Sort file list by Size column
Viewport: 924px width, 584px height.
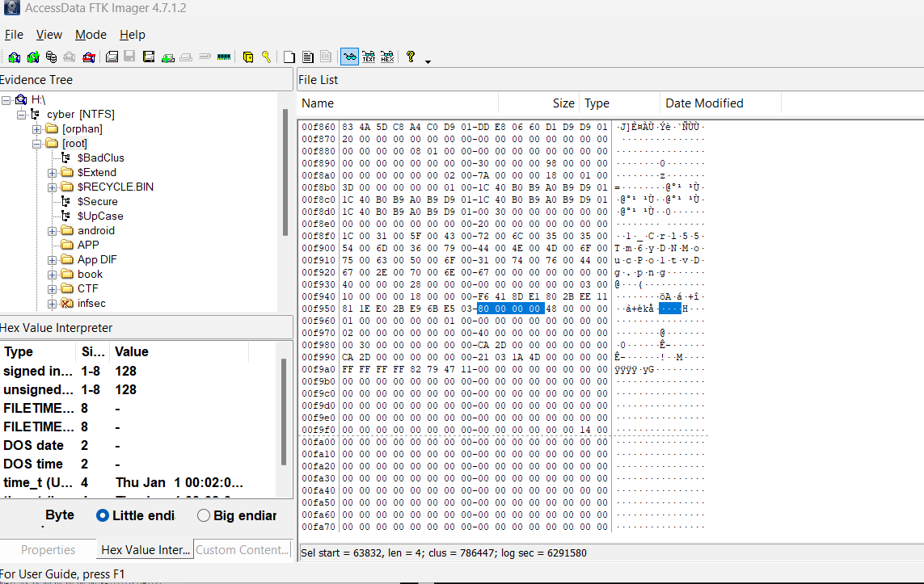coord(538,103)
